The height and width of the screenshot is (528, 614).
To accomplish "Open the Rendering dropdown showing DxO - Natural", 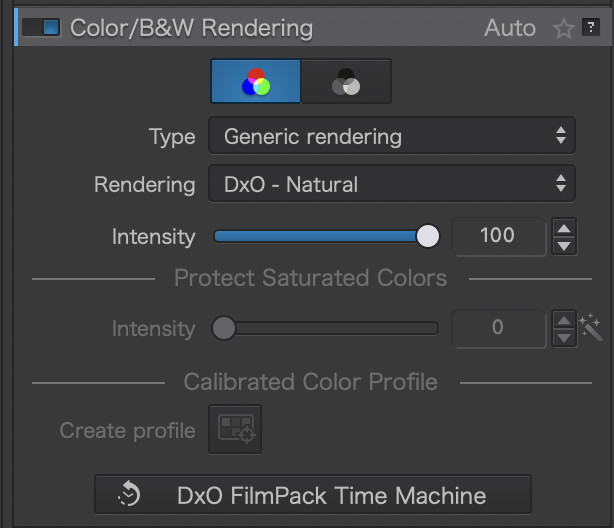I will coord(391,184).
